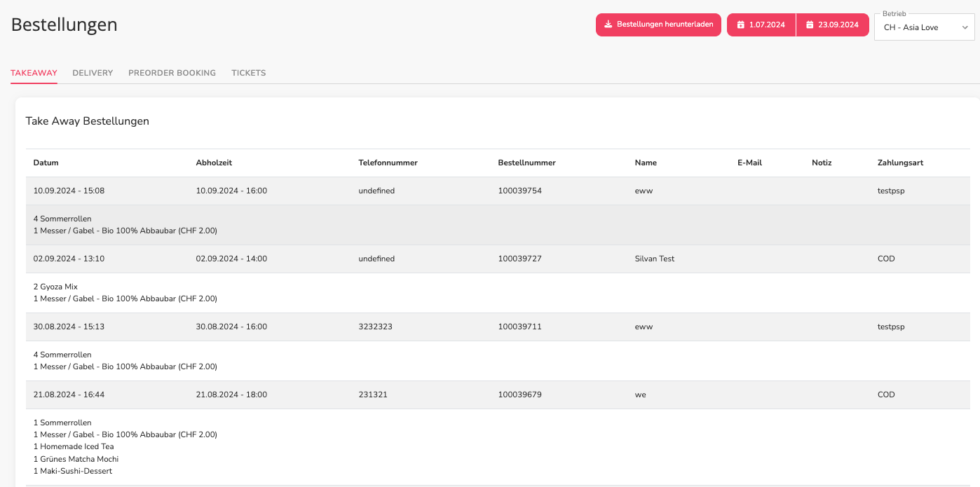Click the Abholzeit column header
Viewport: 980px width, 487px height.
[x=214, y=163]
